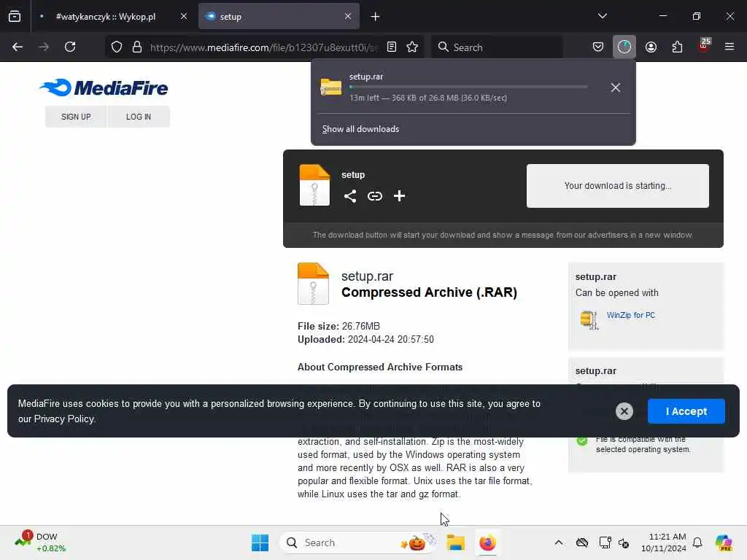This screenshot has height=560, width=747.
Task: Cancel the setup.rar download
Action: (616, 87)
